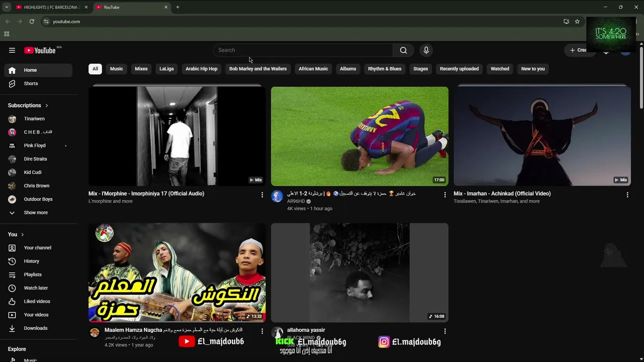Select the Rhythm & Blues chip

click(385, 69)
